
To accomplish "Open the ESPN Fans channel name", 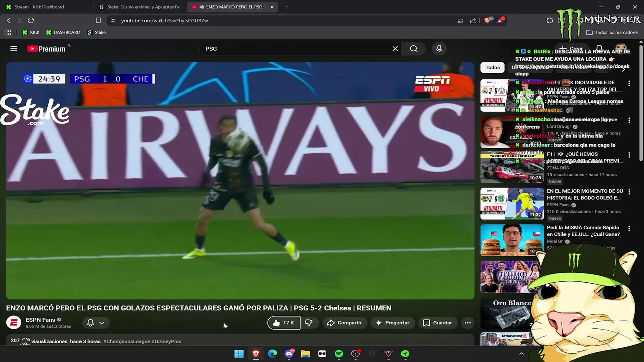I will [40, 320].
